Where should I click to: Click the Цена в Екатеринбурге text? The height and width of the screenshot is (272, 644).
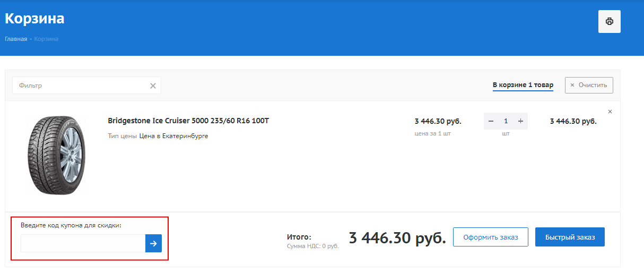coord(173,136)
